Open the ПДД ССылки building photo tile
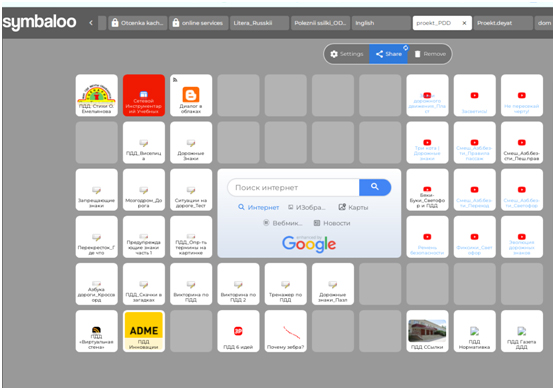The height and width of the screenshot is (390, 555). click(x=427, y=331)
